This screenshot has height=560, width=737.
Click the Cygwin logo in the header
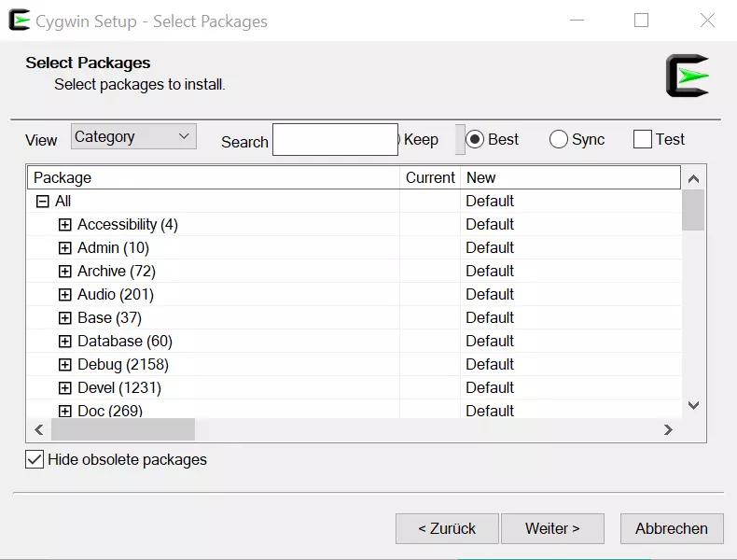click(688, 76)
